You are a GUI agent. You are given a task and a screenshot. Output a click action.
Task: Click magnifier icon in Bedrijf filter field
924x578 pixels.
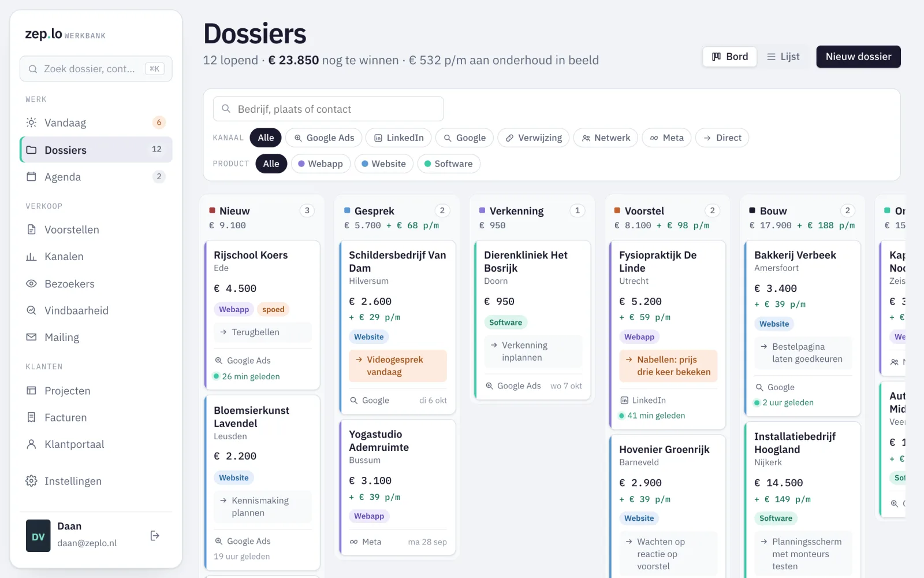point(226,109)
